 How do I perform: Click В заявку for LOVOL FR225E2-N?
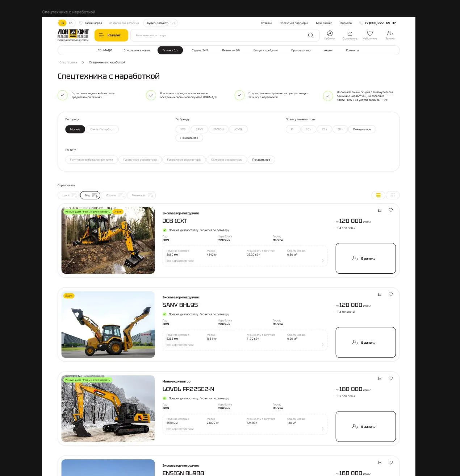(x=365, y=426)
